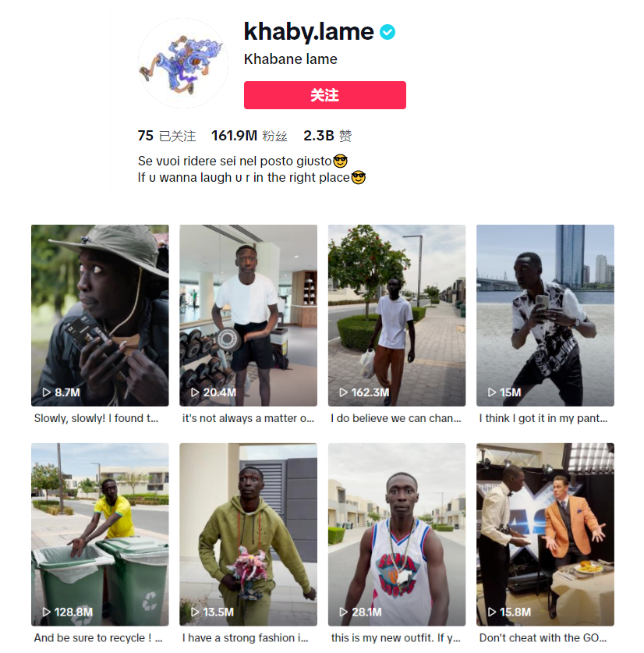The width and height of the screenshot is (644, 653).
Task: Click play icon on the 28.1M video
Action: pos(343,612)
